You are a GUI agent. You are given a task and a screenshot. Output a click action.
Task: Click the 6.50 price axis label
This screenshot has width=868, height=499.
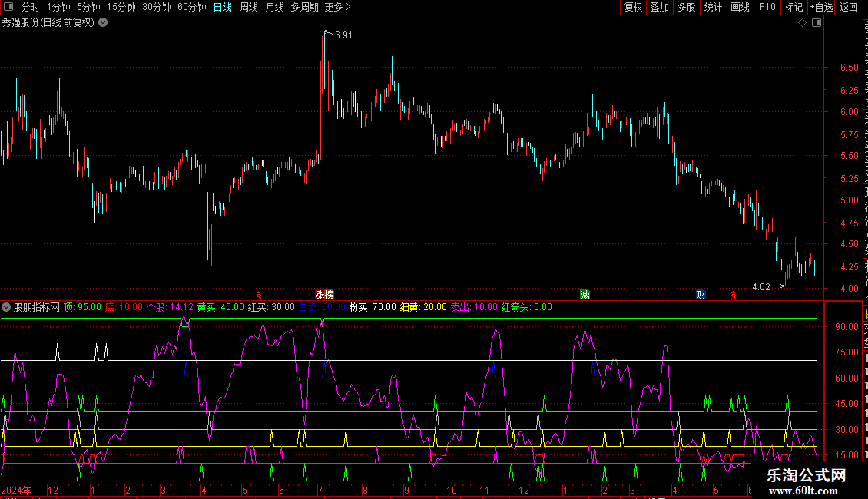pos(849,68)
